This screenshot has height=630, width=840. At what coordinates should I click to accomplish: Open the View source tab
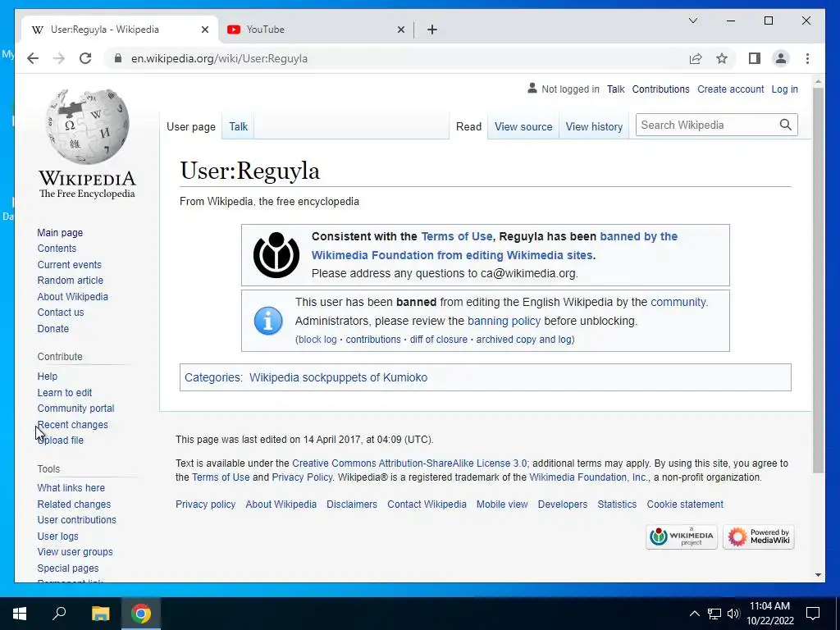(523, 127)
